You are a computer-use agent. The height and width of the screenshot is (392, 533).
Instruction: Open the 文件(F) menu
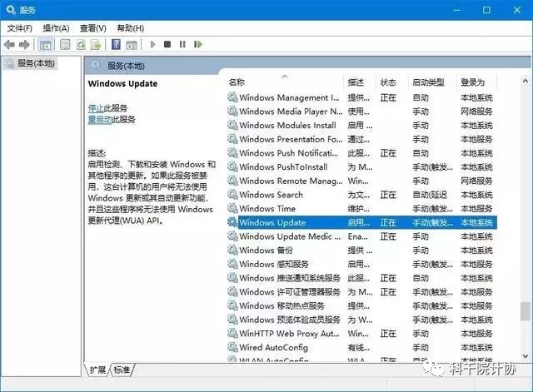click(20, 28)
